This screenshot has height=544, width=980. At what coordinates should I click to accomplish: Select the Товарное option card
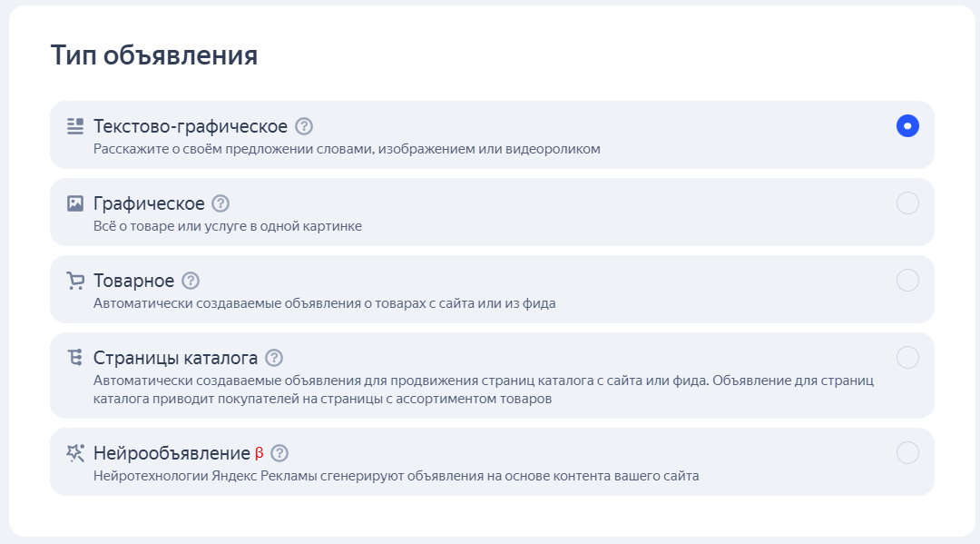(x=490, y=289)
